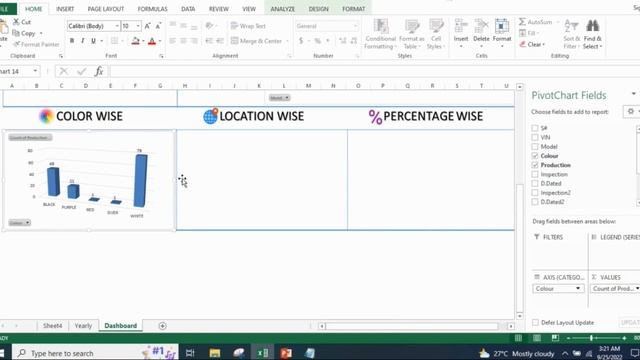
Task: Switch to the Sheet4 tab
Action: pos(53,326)
